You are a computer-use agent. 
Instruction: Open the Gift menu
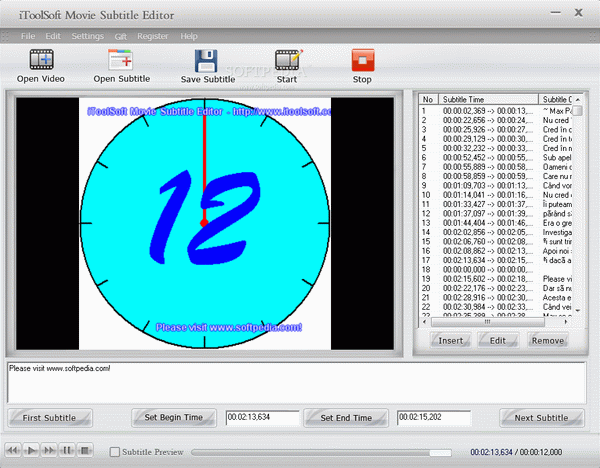(121, 36)
